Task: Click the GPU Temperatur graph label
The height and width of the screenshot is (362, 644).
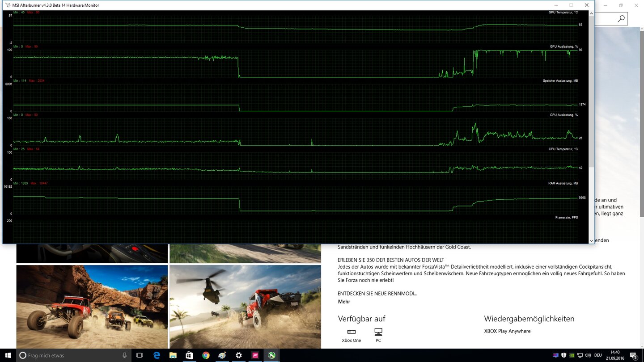Action: tap(563, 13)
